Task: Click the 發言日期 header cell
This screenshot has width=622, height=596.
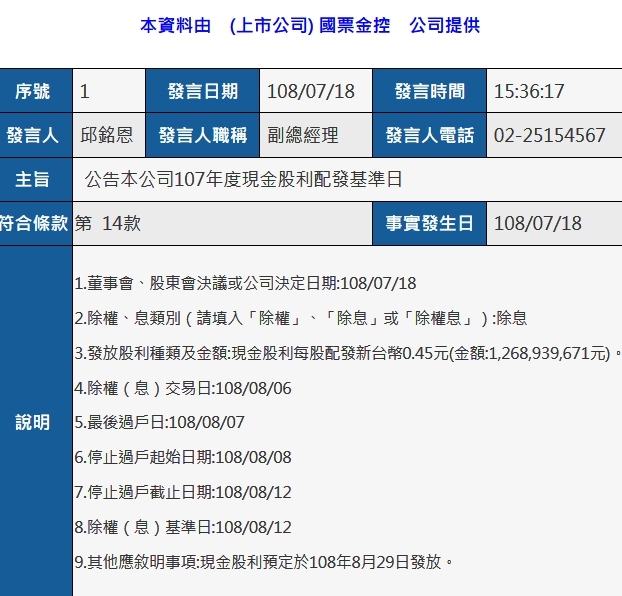Action: click(202, 91)
